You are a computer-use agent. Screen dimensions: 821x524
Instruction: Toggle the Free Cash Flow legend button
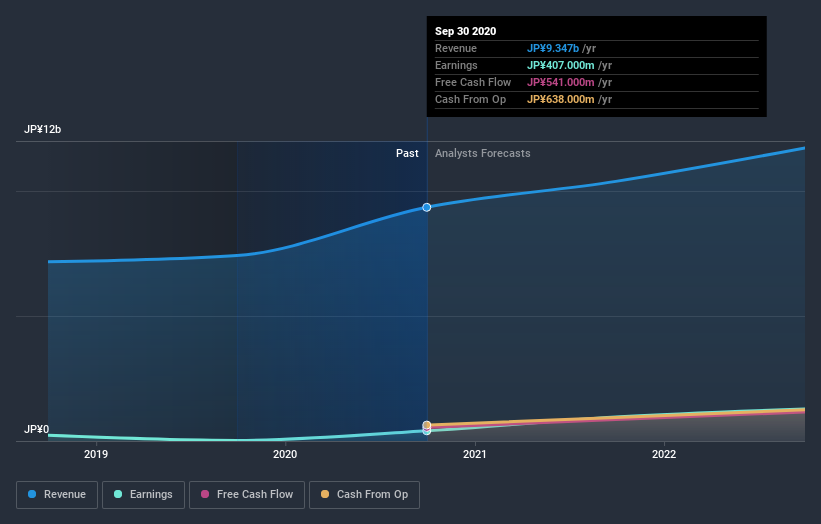click(x=247, y=495)
